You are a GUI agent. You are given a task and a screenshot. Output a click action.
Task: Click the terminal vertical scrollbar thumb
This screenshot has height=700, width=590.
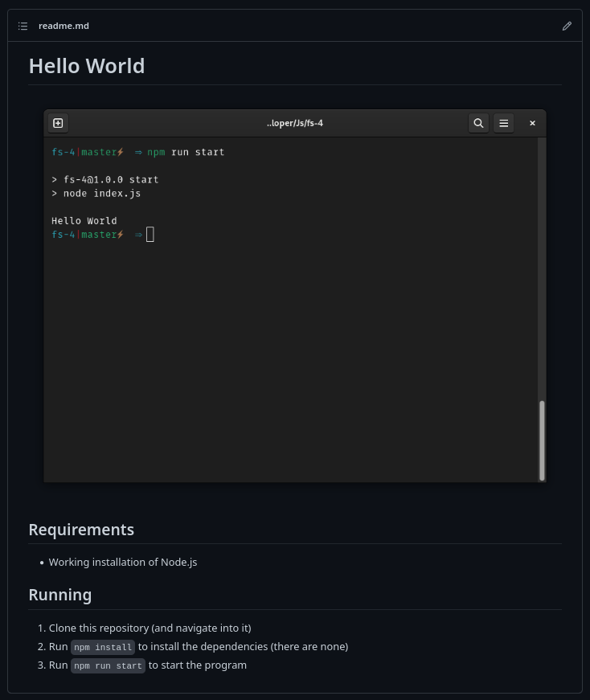click(542, 440)
